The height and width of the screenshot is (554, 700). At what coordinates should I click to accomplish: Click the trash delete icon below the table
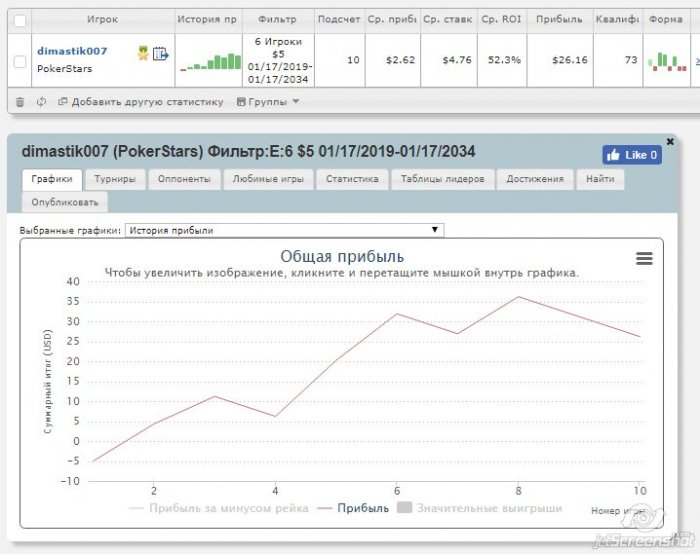click(x=20, y=101)
